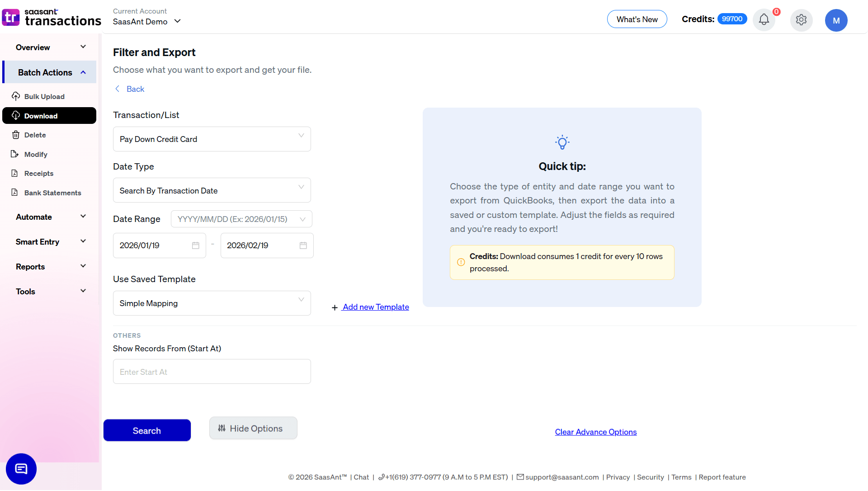868x491 pixels.
Task: Click the Delete trash icon in sidebar
Action: [16, 135]
